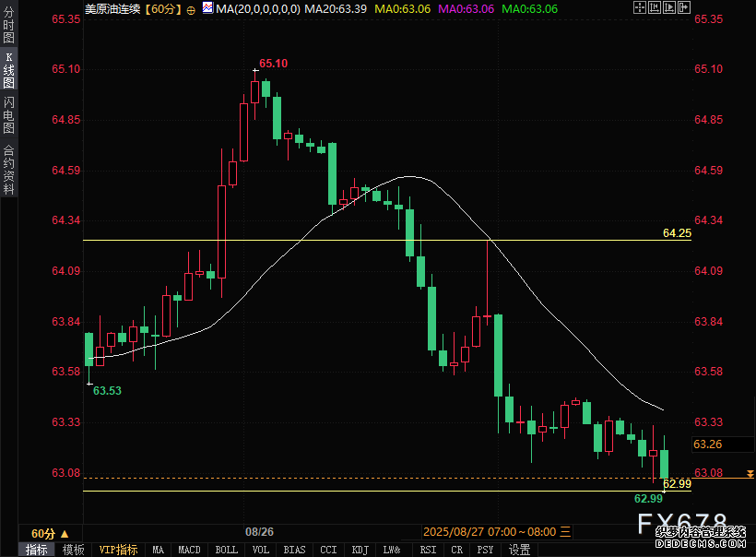
Task: Click the green MA0:63.06 label
Action: point(530,8)
